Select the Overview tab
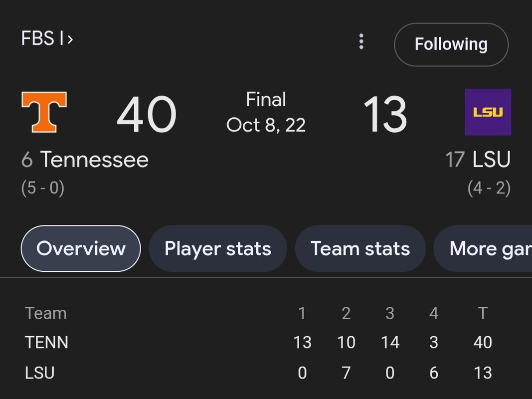Viewport: 532px width, 399px height. [81, 248]
